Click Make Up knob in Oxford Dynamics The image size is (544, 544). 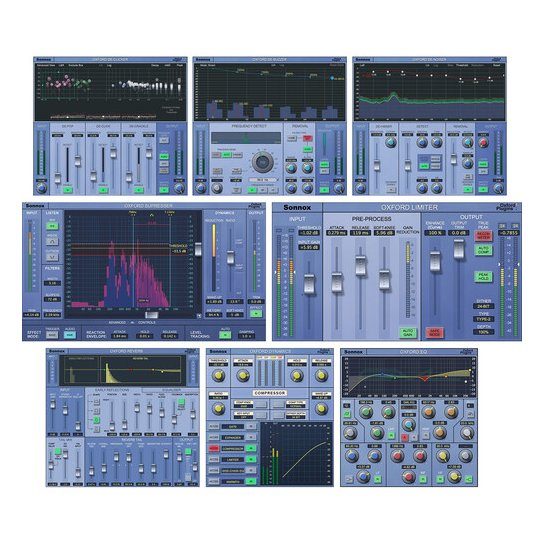[x=321, y=408]
